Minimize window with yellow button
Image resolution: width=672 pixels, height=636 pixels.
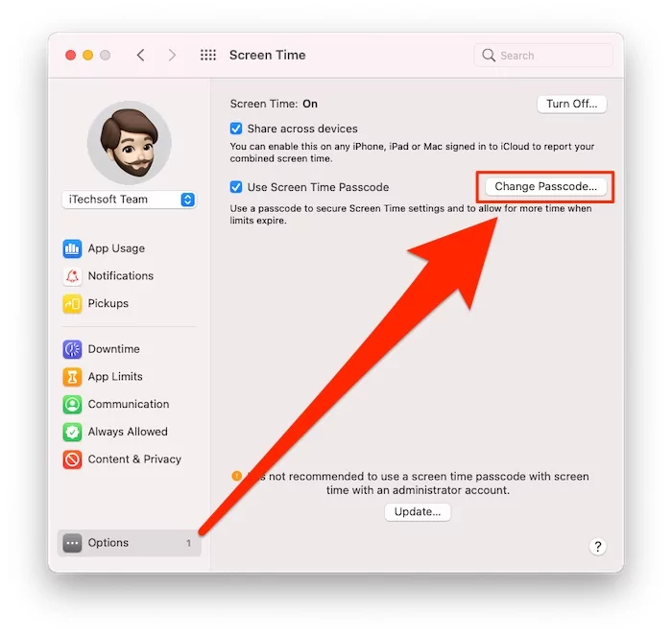(x=88, y=56)
